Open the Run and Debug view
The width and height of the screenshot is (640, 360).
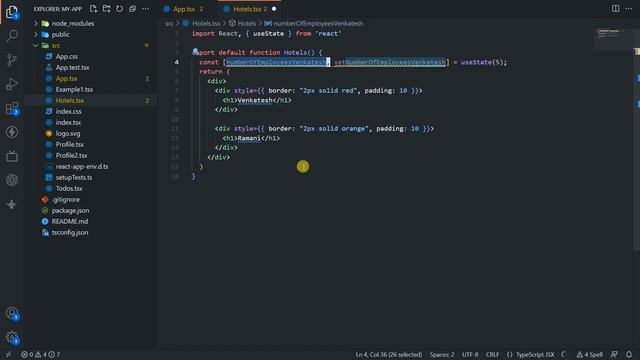click(x=12, y=84)
